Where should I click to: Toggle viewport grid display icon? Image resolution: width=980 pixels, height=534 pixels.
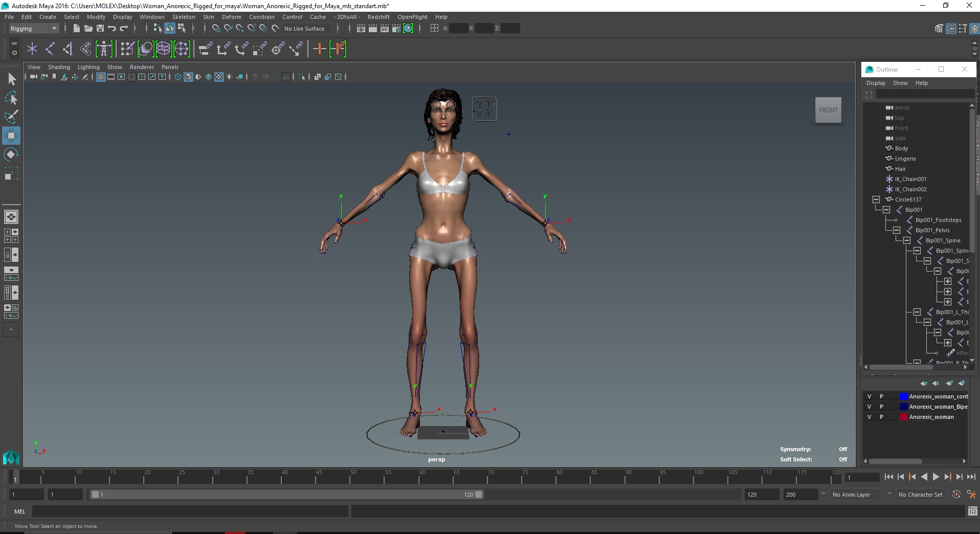101,77
